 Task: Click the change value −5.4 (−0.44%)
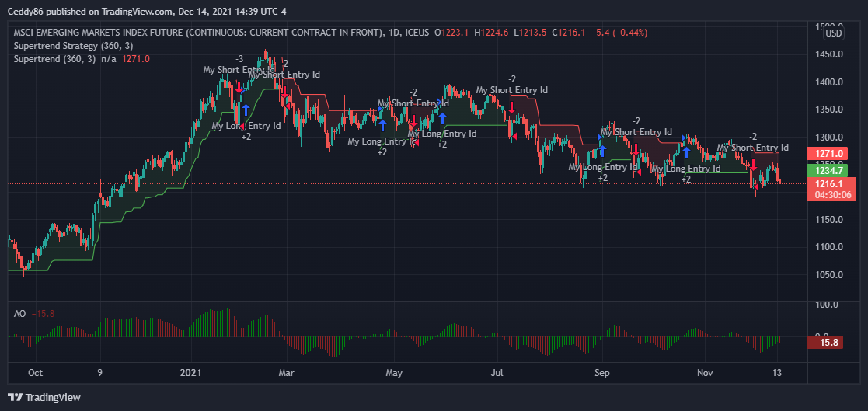click(619, 33)
